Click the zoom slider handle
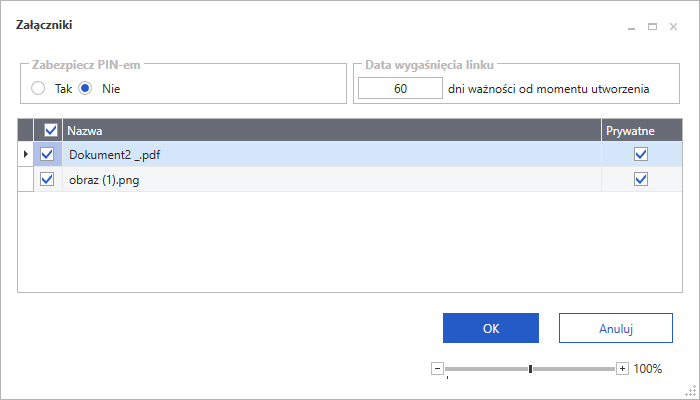The image size is (700, 400). point(530,368)
